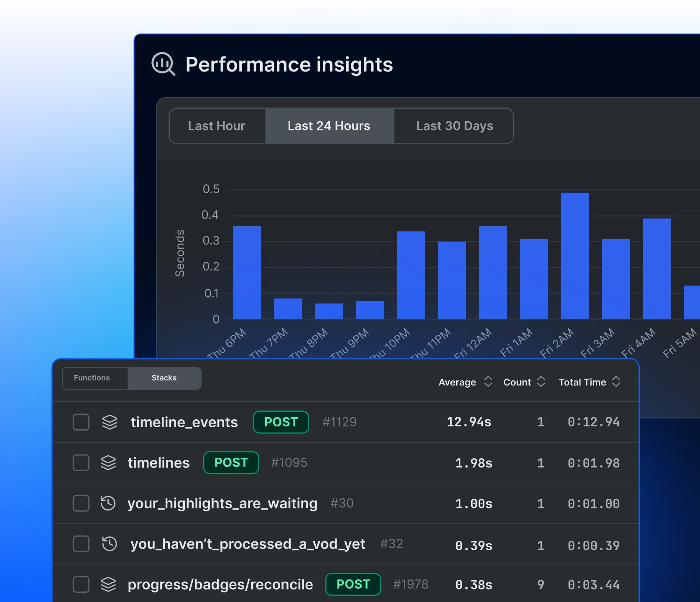Click the #30 identifier
The width and height of the screenshot is (700, 602).
(342, 503)
